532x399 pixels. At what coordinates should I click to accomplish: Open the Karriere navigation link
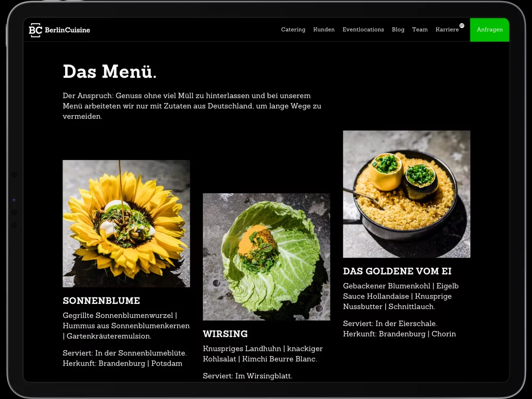pos(447,30)
